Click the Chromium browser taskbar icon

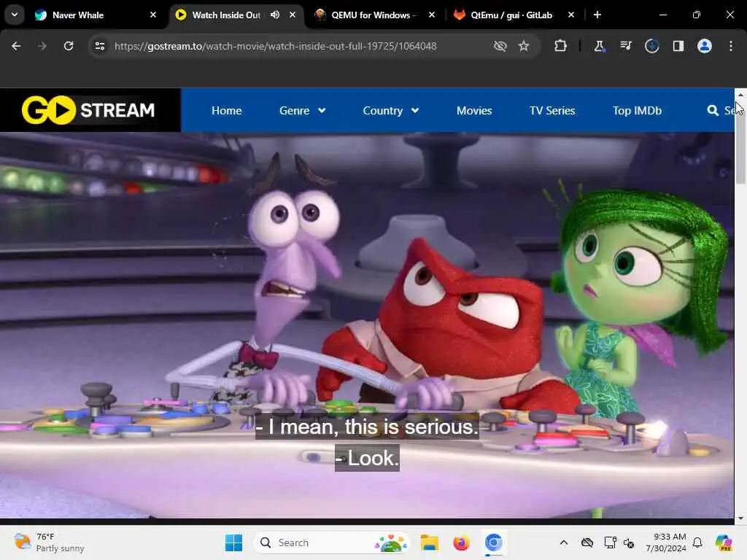tap(494, 542)
